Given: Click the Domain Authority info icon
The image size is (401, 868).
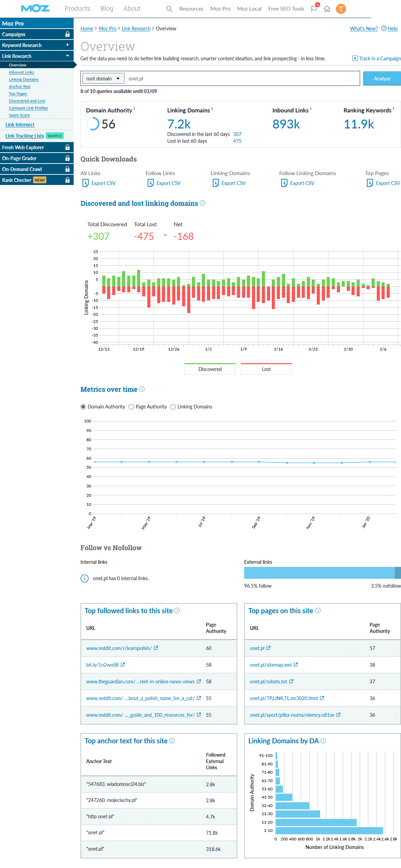Looking at the screenshot, I should (x=134, y=109).
